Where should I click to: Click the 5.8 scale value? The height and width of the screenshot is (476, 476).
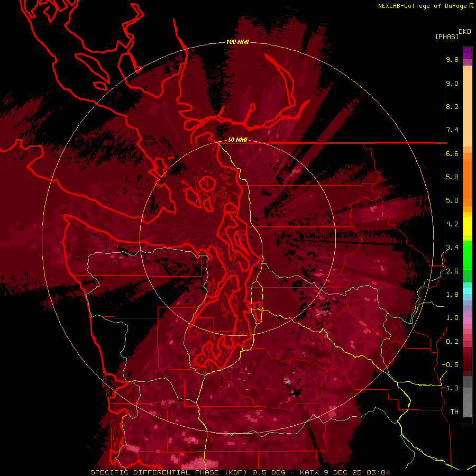452,177
